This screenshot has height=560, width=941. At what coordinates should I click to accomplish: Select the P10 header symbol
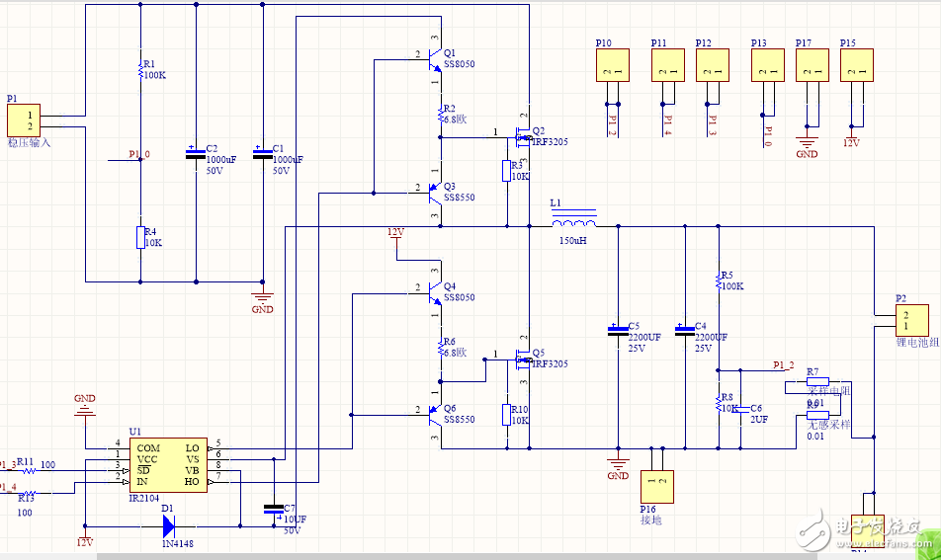[613, 65]
